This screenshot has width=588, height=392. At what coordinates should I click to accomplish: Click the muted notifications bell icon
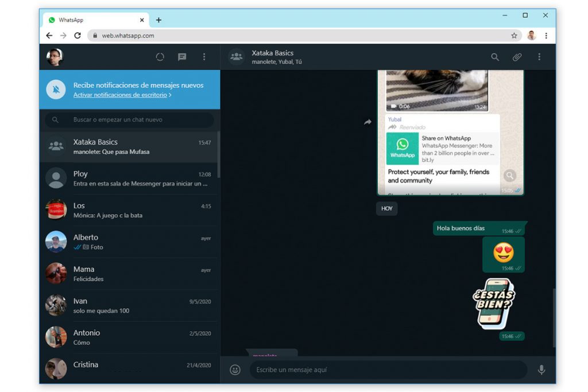click(x=56, y=90)
